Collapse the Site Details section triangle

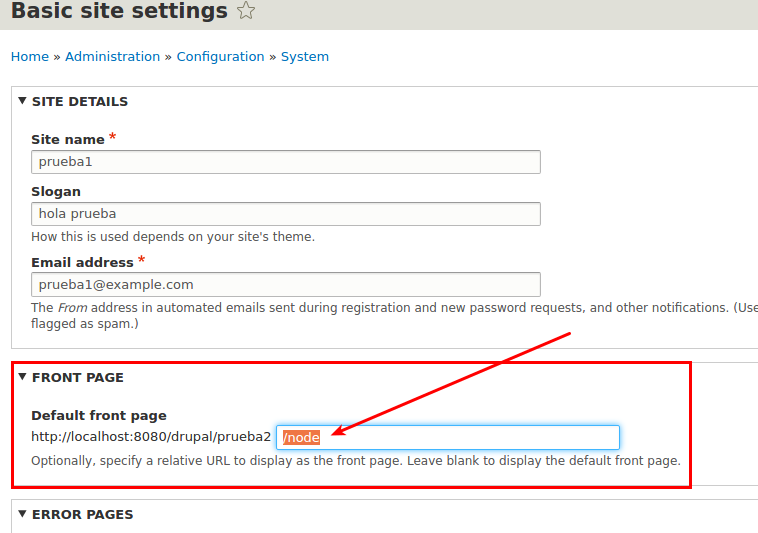tap(22, 101)
